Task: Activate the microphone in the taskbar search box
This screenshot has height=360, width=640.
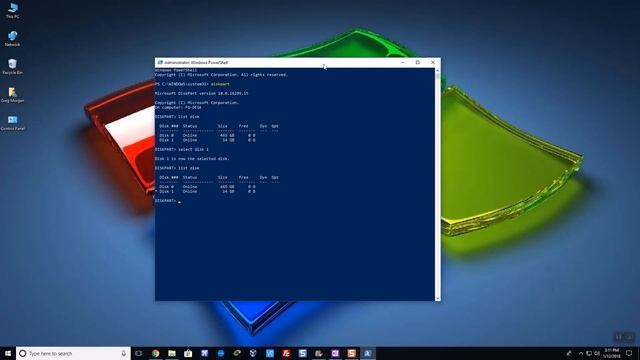Action: tap(124, 353)
